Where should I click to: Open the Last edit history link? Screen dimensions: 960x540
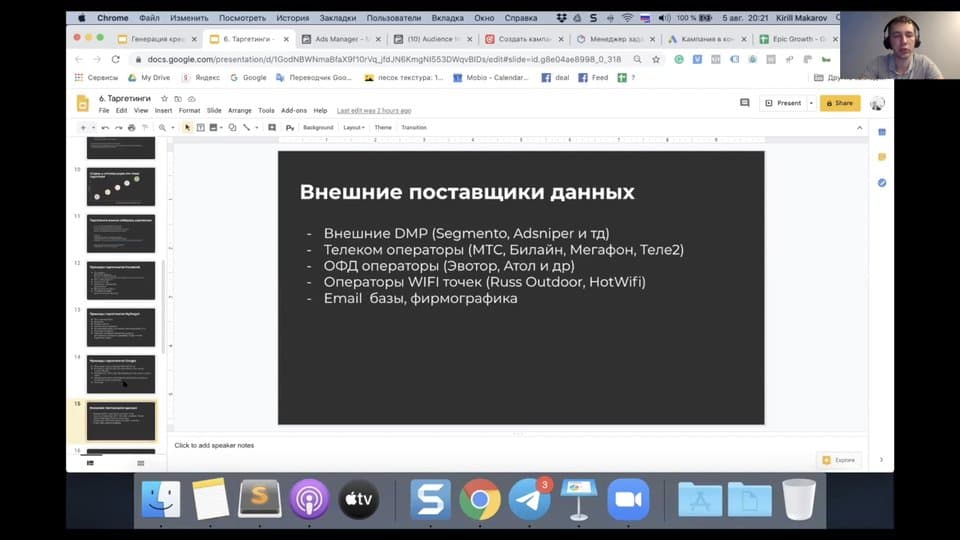[374, 111]
